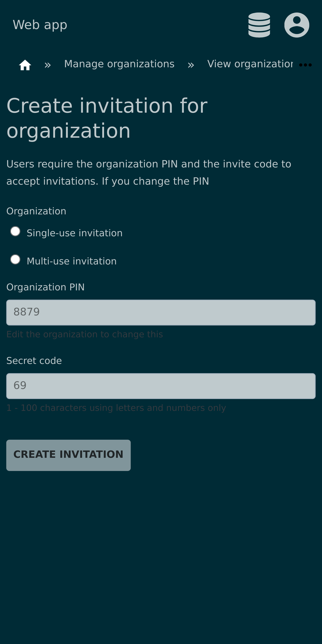This screenshot has width=322, height=644.
Task: Select the Multi-use invitation radio button
Action: (15, 260)
